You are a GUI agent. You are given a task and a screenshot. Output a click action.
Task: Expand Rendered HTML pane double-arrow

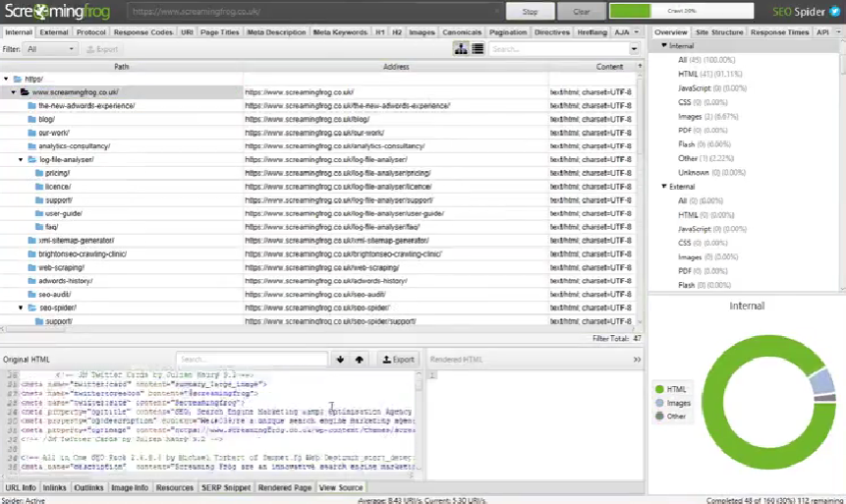pos(637,360)
